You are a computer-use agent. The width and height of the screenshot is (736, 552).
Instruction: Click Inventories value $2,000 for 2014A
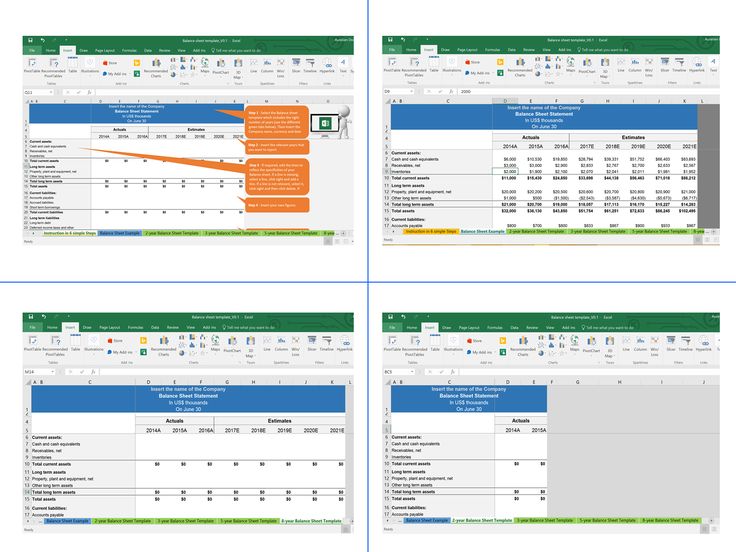[505, 172]
